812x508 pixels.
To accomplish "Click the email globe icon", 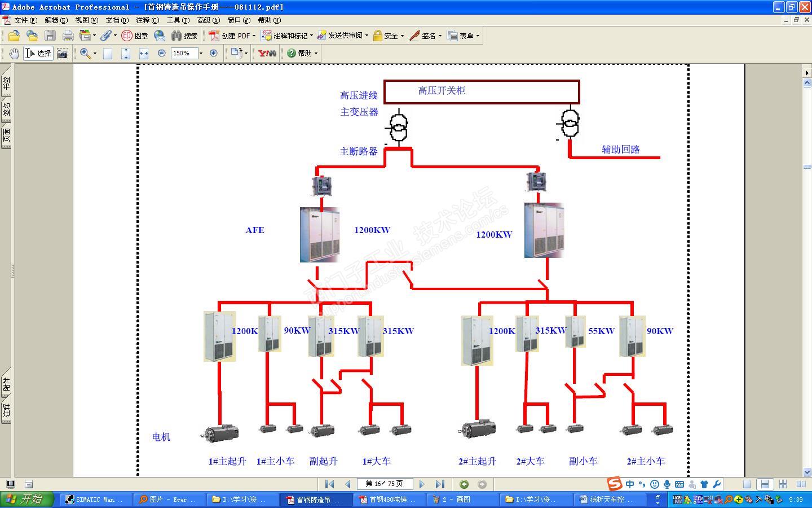I will (160, 36).
